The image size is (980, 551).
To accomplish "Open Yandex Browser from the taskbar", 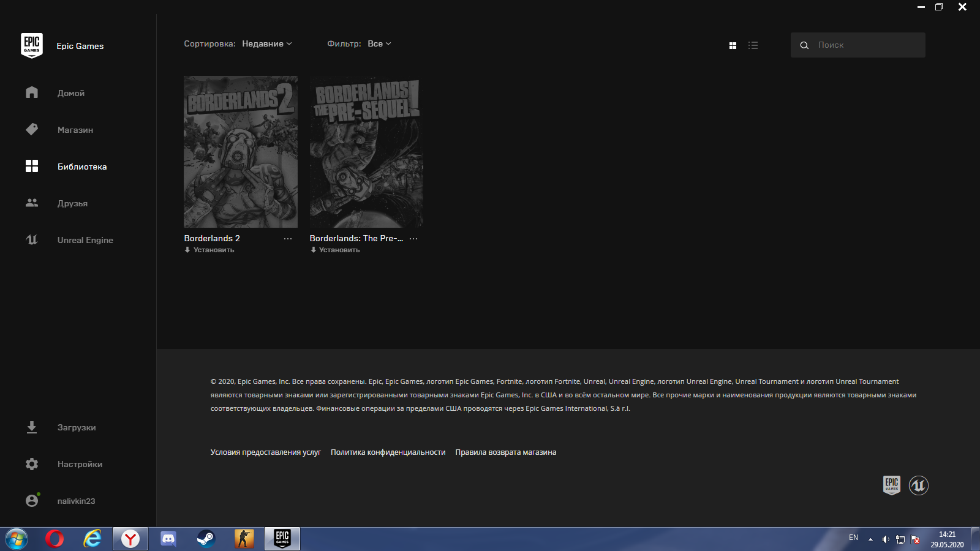I will pyautogui.click(x=130, y=539).
